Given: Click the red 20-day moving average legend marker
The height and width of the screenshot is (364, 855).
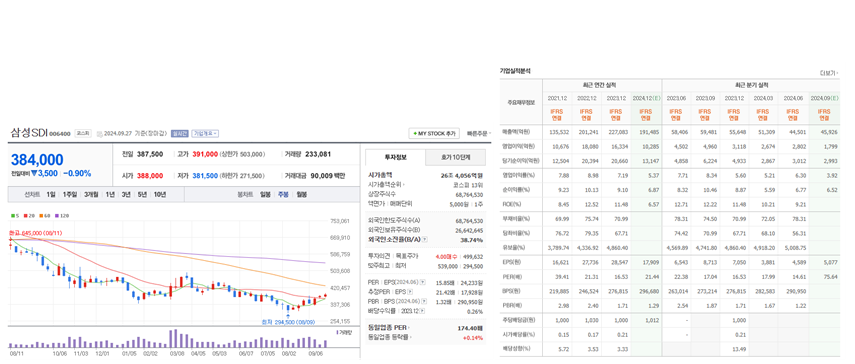Looking at the screenshot, I should coord(27,216).
